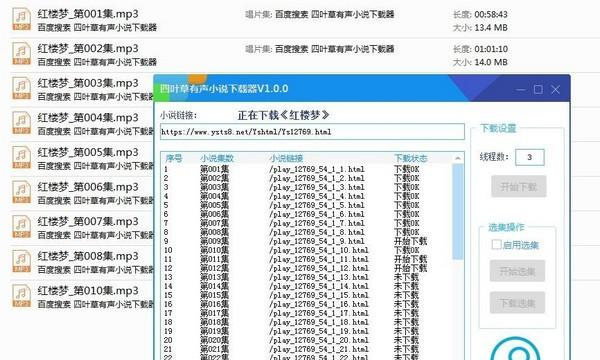Select the 第009集 row in download list
The width and height of the screenshot is (600, 360).
[x=306, y=241]
